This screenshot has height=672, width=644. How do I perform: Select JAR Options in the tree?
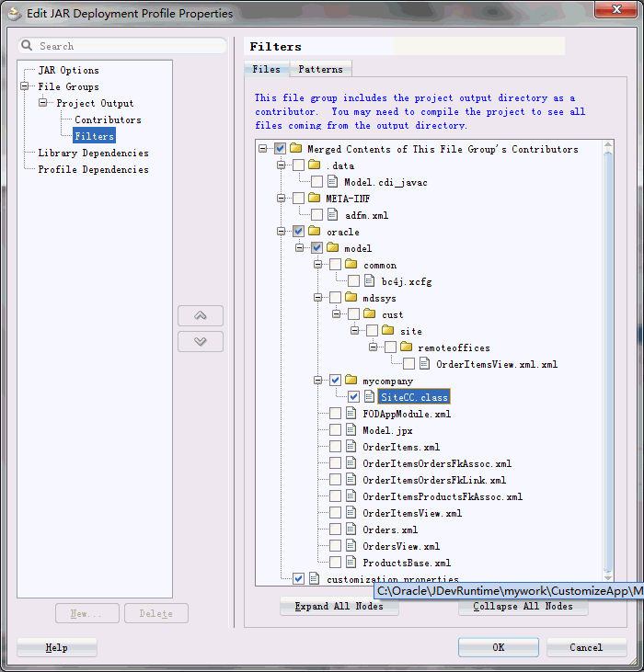tap(69, 70)
